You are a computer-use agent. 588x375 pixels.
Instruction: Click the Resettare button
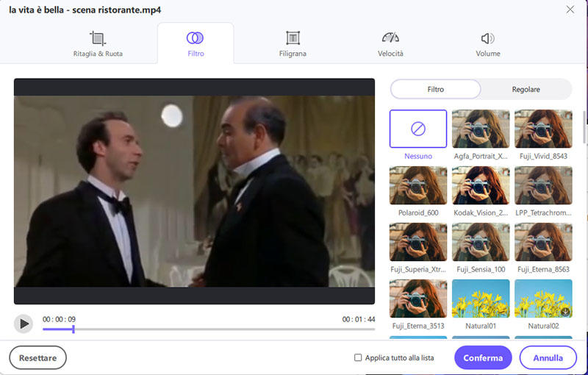point(38,358)
